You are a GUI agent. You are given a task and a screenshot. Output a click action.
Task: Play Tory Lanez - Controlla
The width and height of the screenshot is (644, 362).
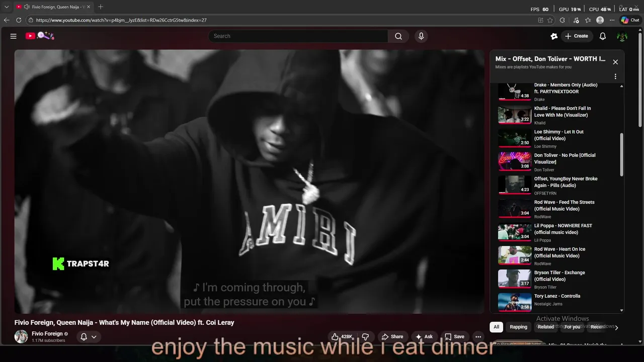(556, 303)
